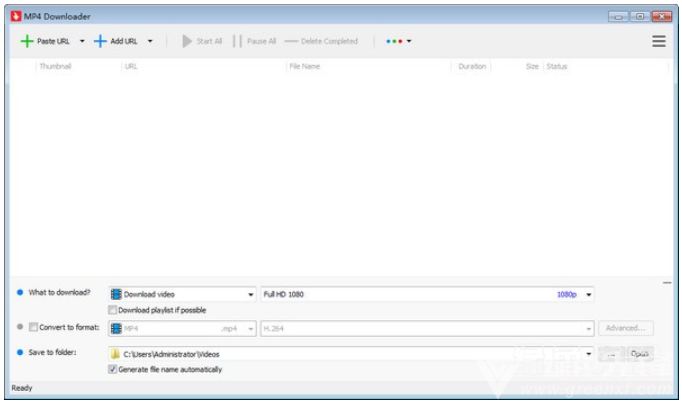Toggle Generate file name automatically checkbox
The width and height of the screenshot is (682, 403).
[x=113, y=369]
